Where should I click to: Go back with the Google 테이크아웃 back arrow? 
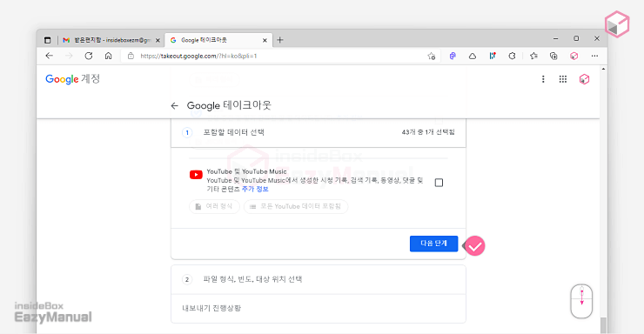pos(175,106)
